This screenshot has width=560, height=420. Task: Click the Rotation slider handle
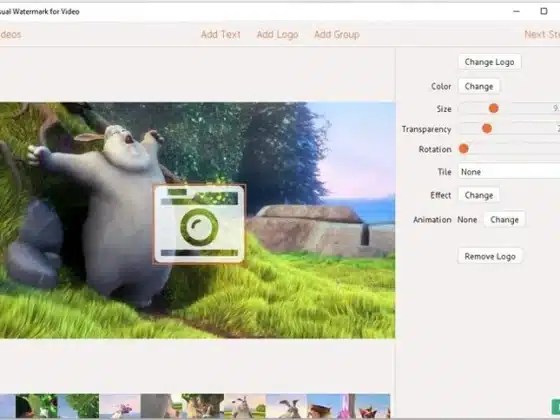coord(464,149)
